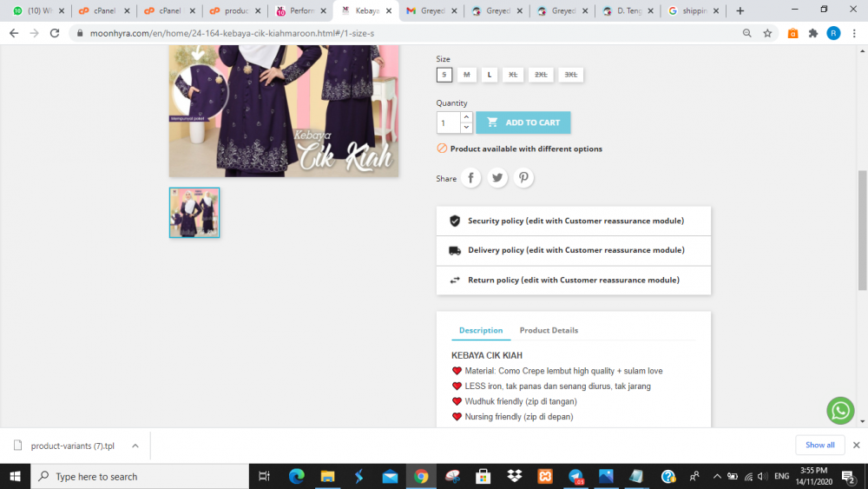The height and width of the screenshot is (489, 868).
Task: Click the main Kebaya Cik Kiah product image
Action: tap(284, 111)
